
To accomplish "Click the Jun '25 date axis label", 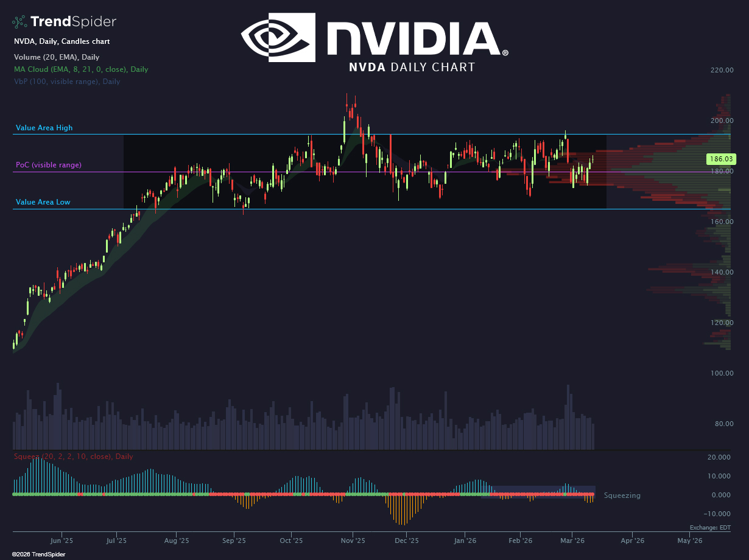I will point(62,540).
